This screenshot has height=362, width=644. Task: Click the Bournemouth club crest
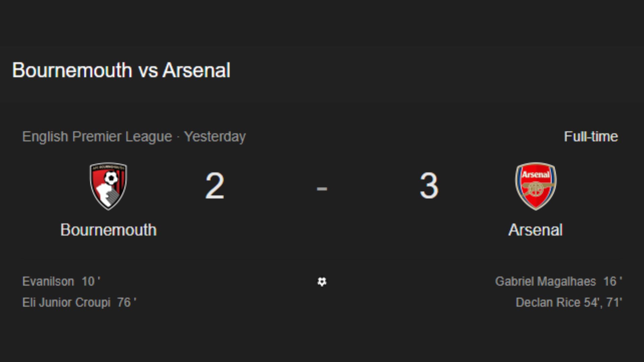108,186
